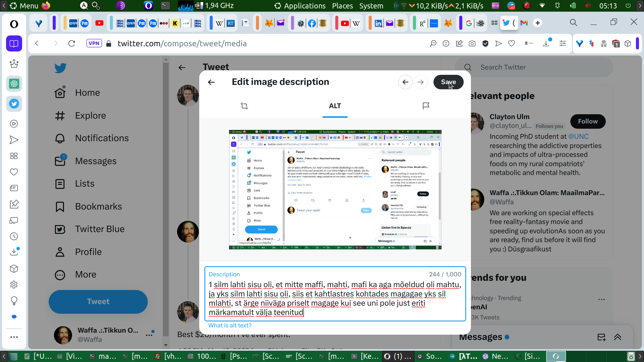Open Lists in Twitter navigation
The height and width of the screenshot is (362, 644).
pyautogui.click(x=74, y=183)
